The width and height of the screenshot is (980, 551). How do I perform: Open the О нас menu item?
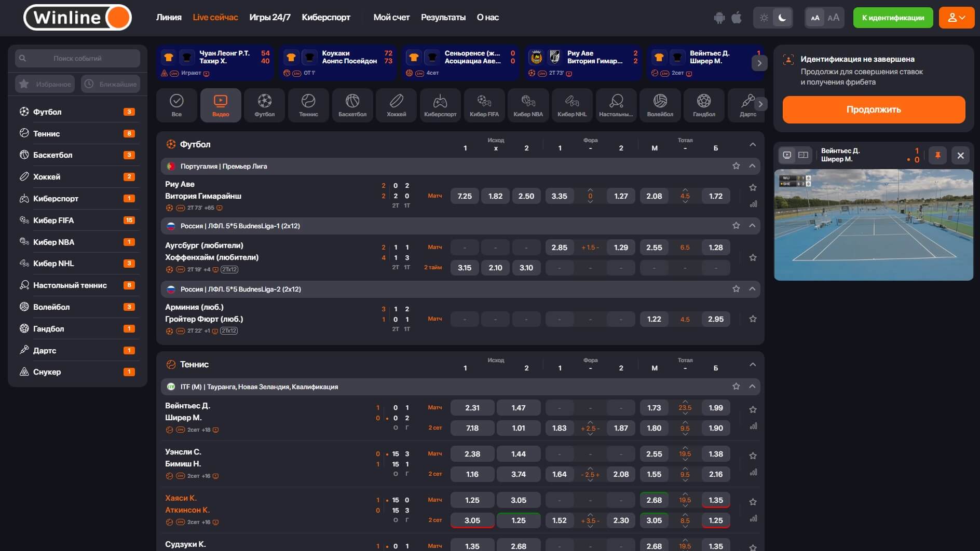pos(488,17)
